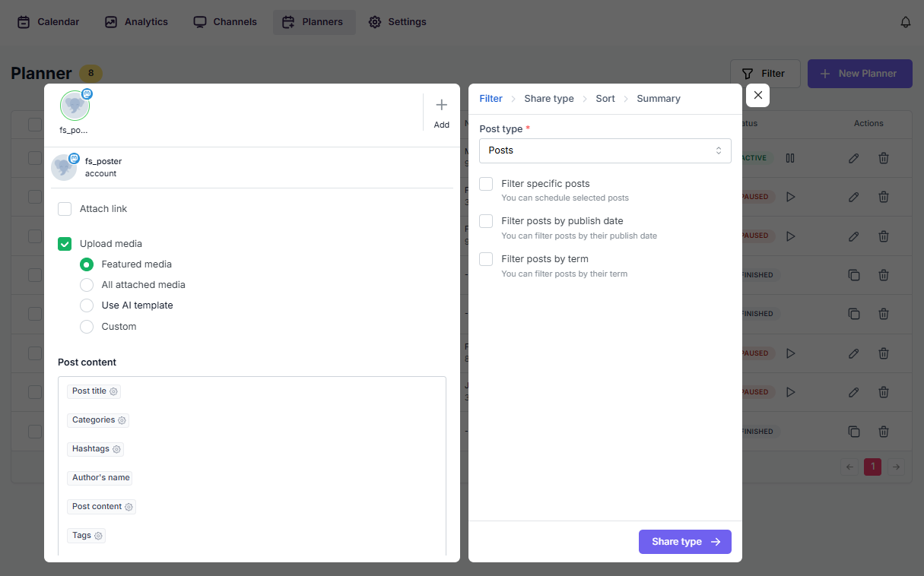Viewport: 924px width, 576px height.
Task: Switch to the Sort step tab
Action: pos(605,99)
